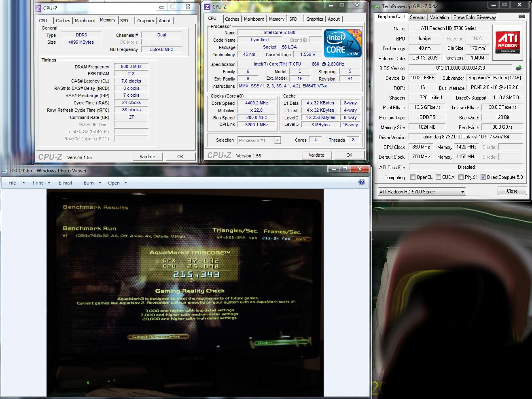Select CPU tab in memory CPU-Z window
The width and height of the screenshot is (532, 399).
click(43, 21)
